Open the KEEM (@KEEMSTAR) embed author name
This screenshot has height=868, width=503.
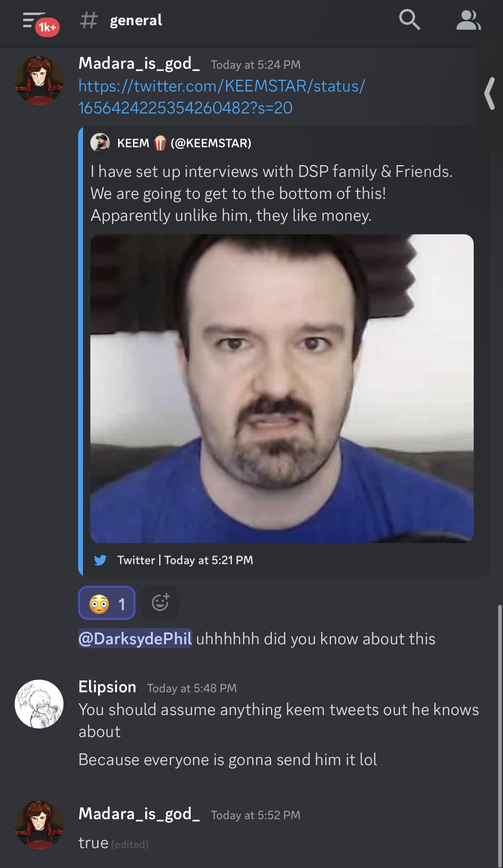tap(184, 143)
